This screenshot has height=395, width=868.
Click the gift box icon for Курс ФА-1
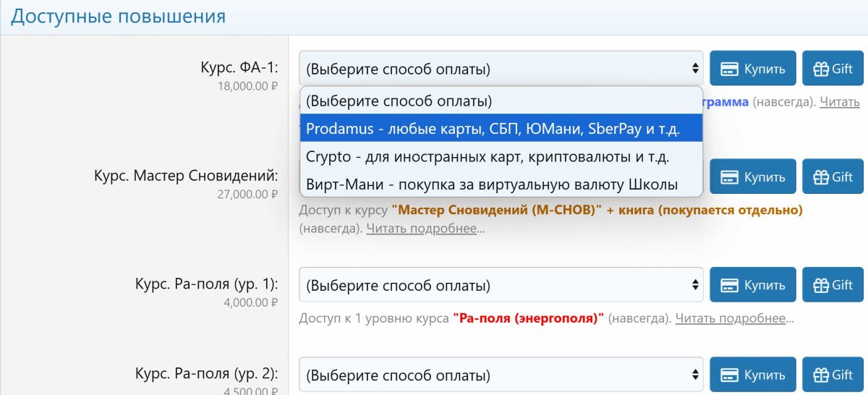pos(821,69)
